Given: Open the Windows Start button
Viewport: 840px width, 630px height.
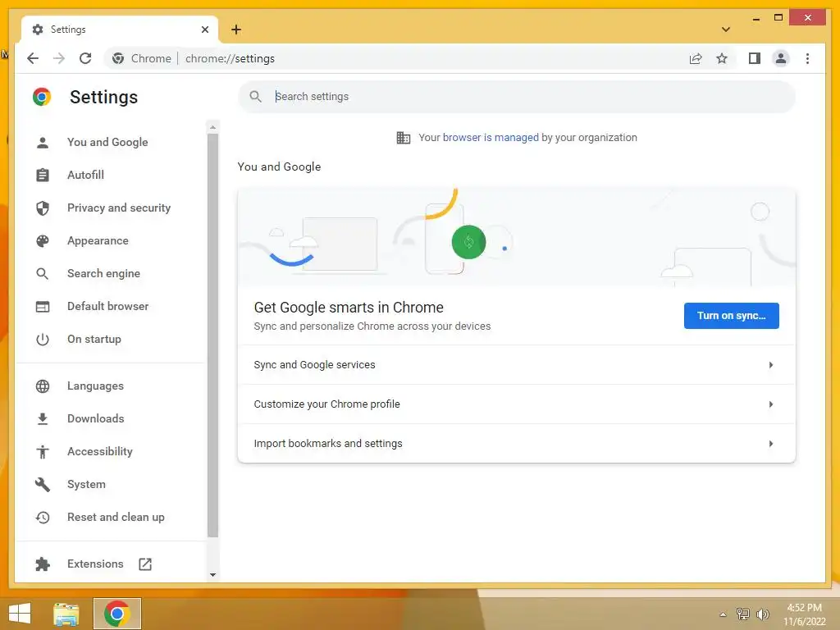Looking at the screenshot, I should click(x=20, y=614).
